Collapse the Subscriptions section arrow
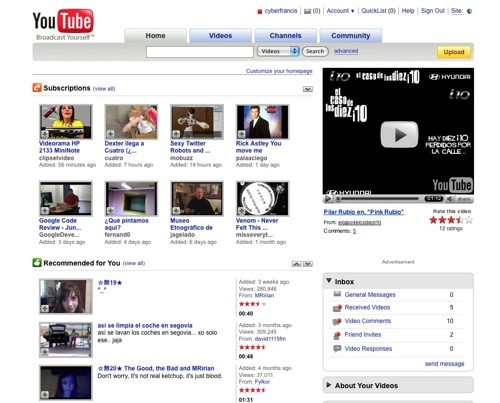 308,89
